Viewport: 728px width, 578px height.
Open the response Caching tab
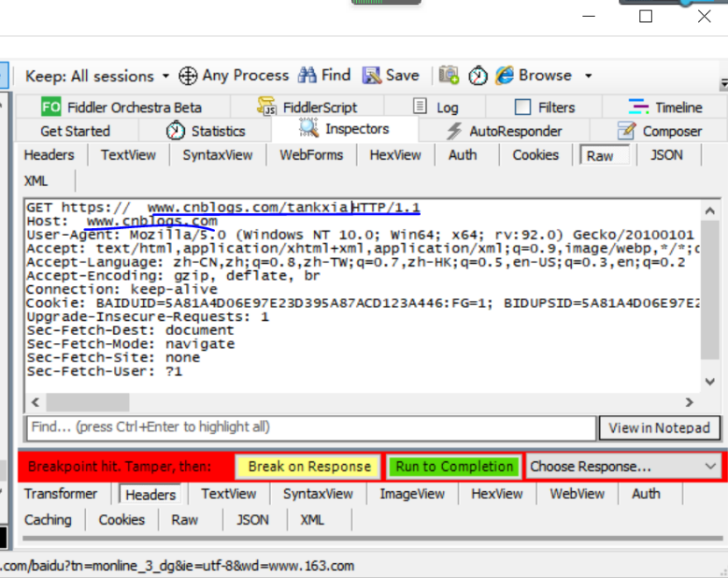48,519
